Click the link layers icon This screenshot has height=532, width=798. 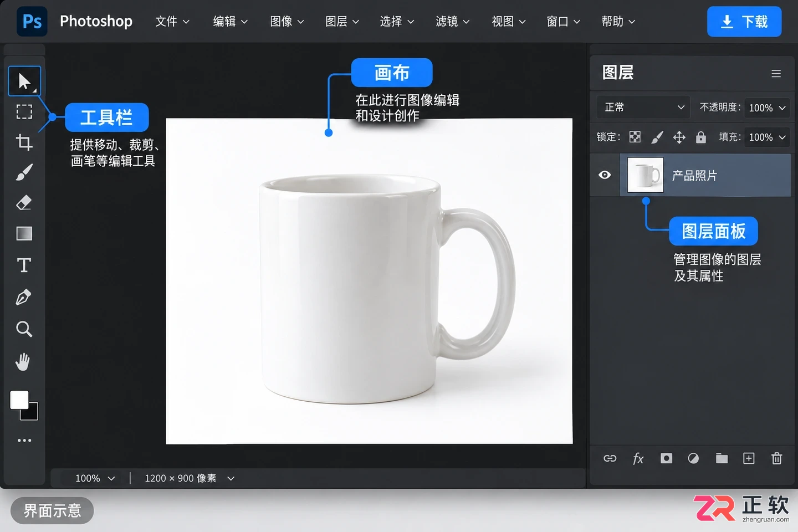[610, 458]
